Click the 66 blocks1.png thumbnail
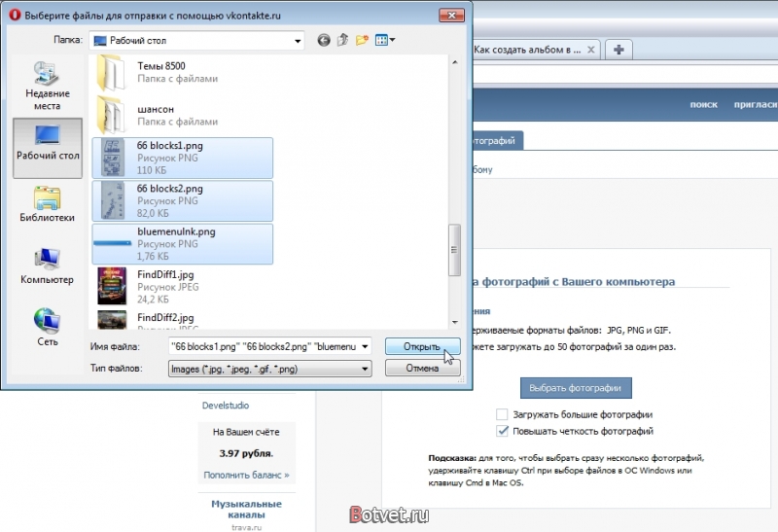 pyautogui.click(x=113, y=158)
